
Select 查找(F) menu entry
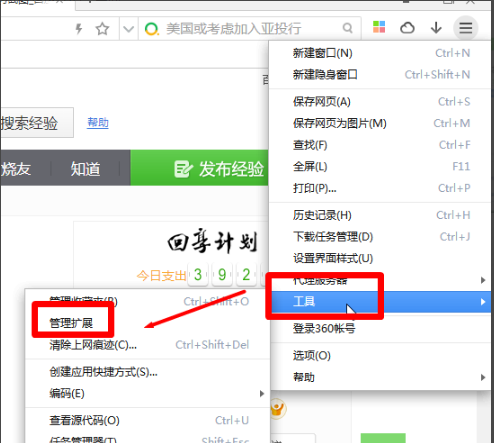pyautogui.click(x=380, y=145)
